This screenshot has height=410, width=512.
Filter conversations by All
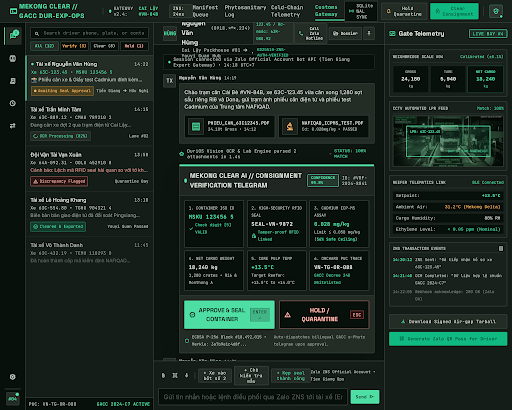coord(44,46)
